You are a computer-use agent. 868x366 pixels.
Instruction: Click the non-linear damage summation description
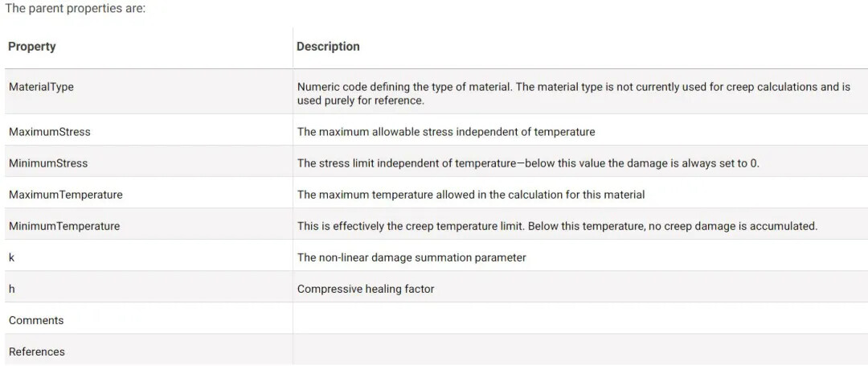pyautogui.click(x=411, y=257)
